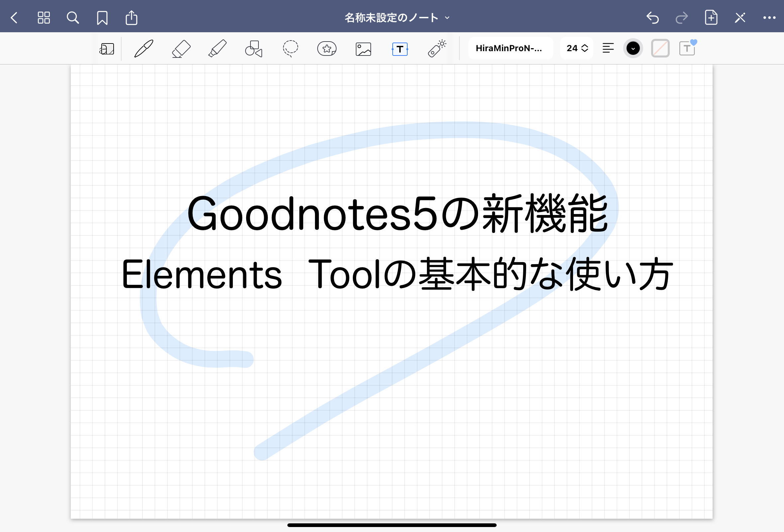The width and height of the screenshot is (784, 532).
Task: Open the page thumbnails grid view
Action: click(x=44, y=18)
